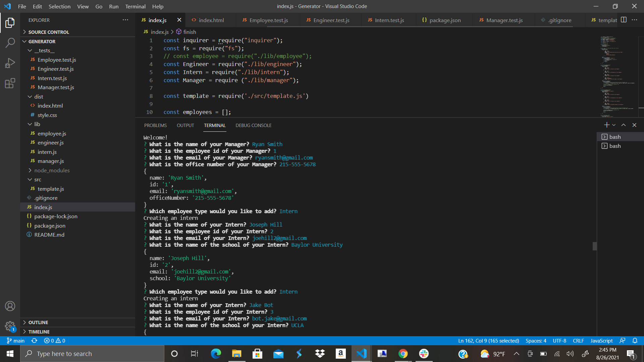Click the terminal scrollbar thumb
Screen dimensions: 644x362
tap(595, 246)
